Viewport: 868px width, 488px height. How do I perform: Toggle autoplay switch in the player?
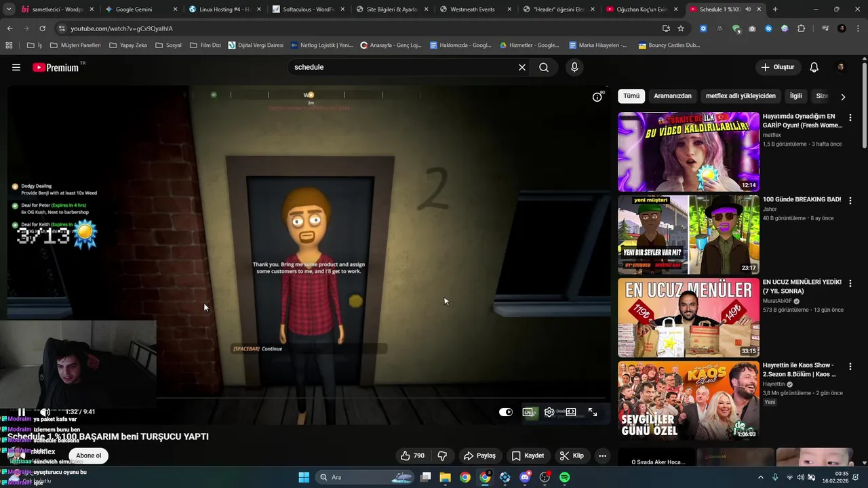pos(506,412)
